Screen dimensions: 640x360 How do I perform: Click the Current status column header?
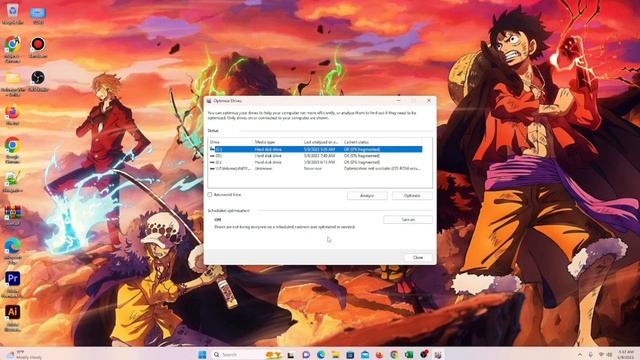[382, 142]
